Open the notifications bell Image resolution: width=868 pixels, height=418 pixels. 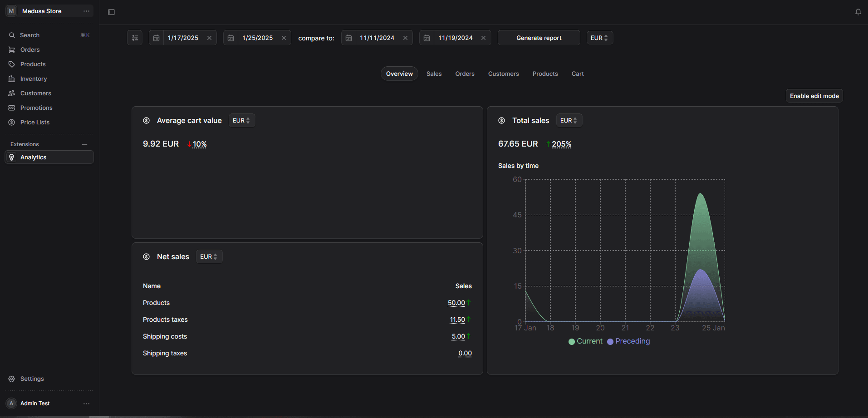point(858,12)
